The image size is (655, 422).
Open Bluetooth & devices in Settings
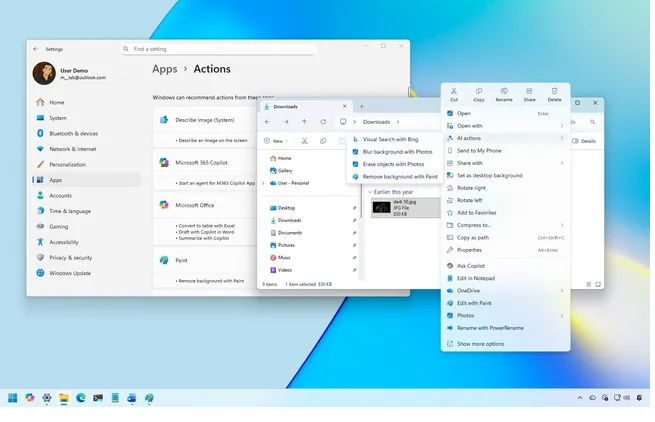tap(86, 134)
